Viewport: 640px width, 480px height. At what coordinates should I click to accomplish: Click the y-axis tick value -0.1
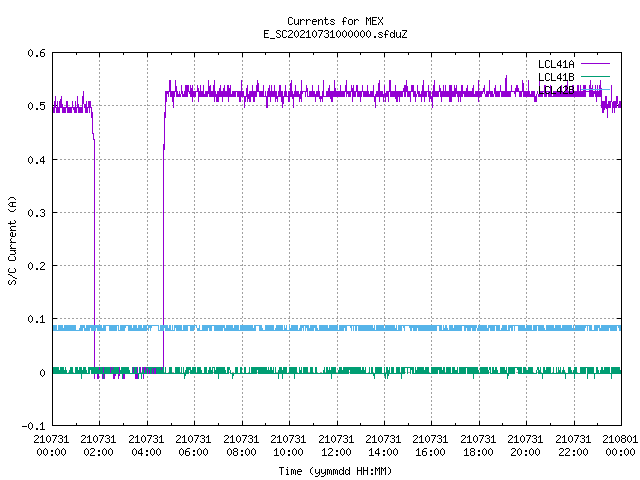pos(33,426)
